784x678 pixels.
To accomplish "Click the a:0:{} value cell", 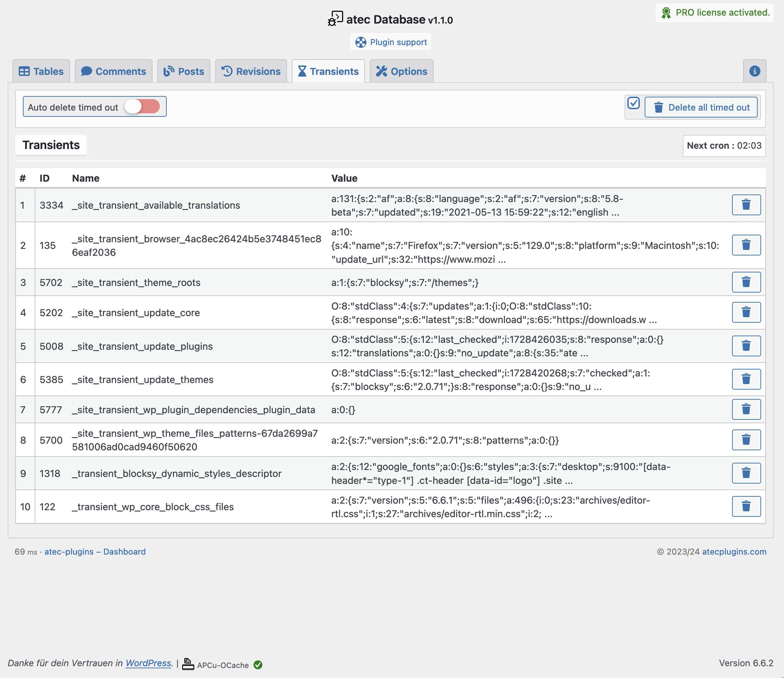I will tap(343, 410).
